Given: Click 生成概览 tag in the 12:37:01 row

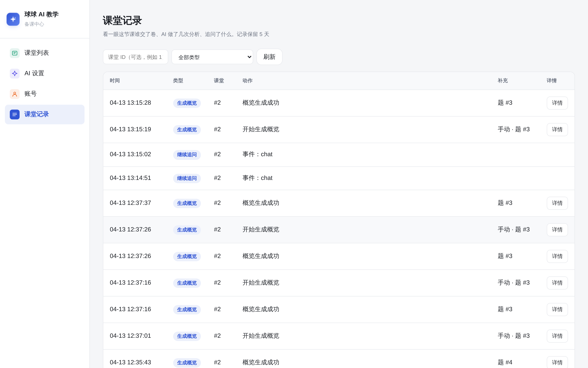Looking at the screenshot, I should pyautogui.click(x=187, y=336).
